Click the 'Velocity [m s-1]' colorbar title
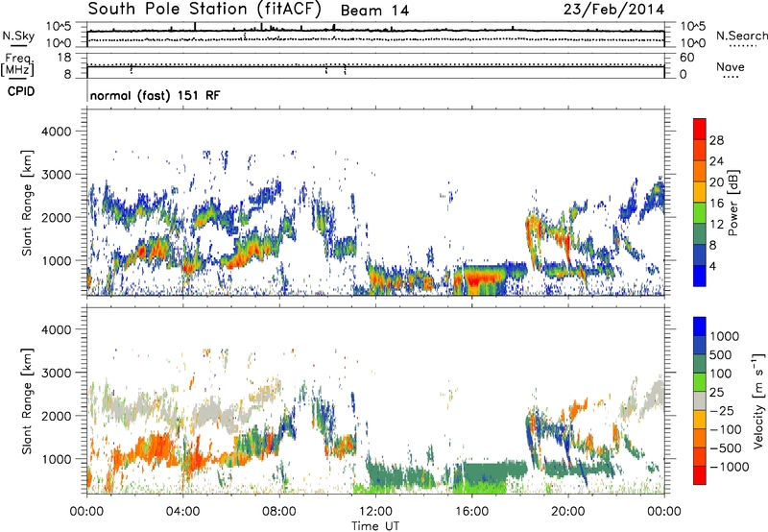 click(x=758, y=400)
